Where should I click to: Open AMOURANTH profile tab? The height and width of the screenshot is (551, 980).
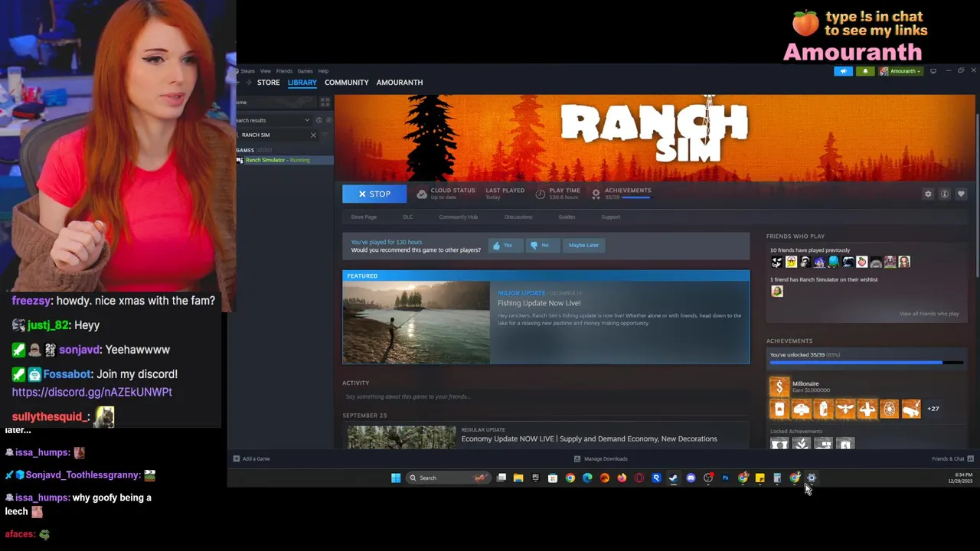399,83
